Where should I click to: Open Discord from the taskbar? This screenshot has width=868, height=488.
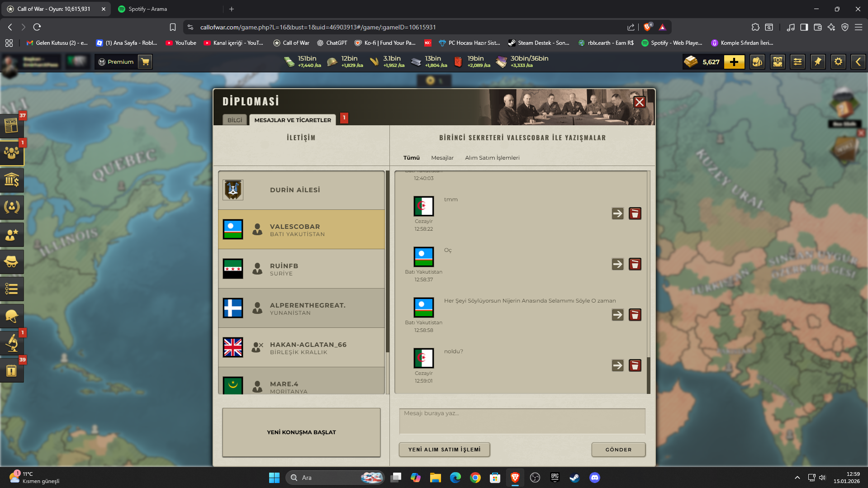(595, 478)
